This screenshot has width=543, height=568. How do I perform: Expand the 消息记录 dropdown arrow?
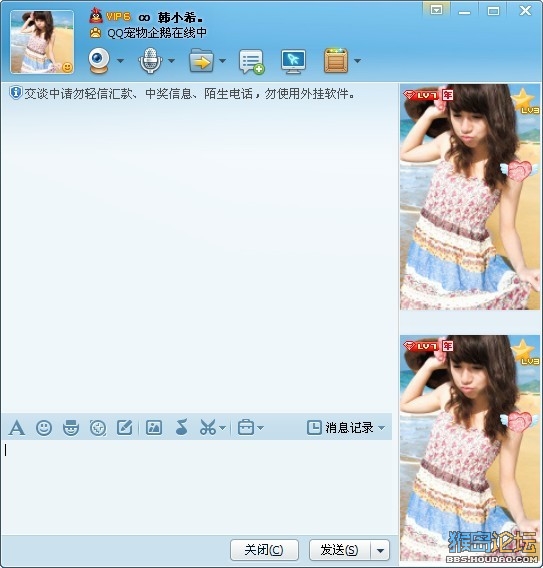[381, 428]
